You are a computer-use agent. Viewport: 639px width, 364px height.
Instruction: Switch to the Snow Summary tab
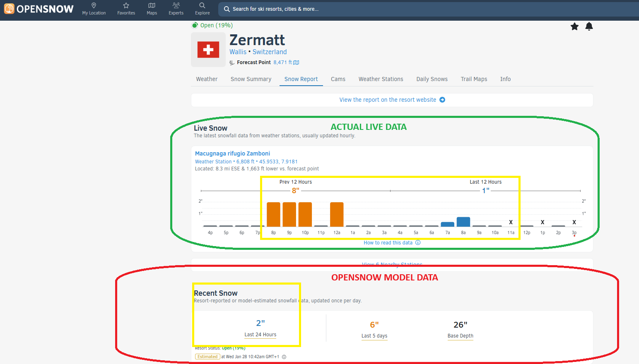click(x=251, y=79)
